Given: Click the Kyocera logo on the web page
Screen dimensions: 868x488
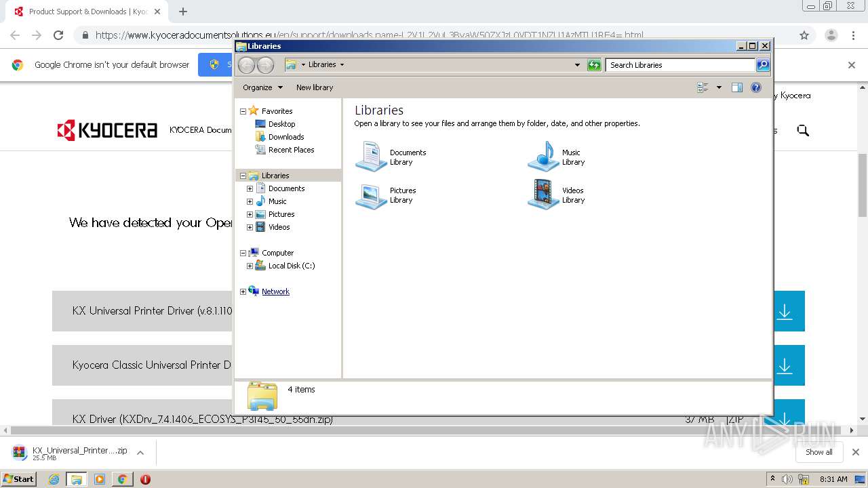Looking at the screenshot, I should (107, 130).
